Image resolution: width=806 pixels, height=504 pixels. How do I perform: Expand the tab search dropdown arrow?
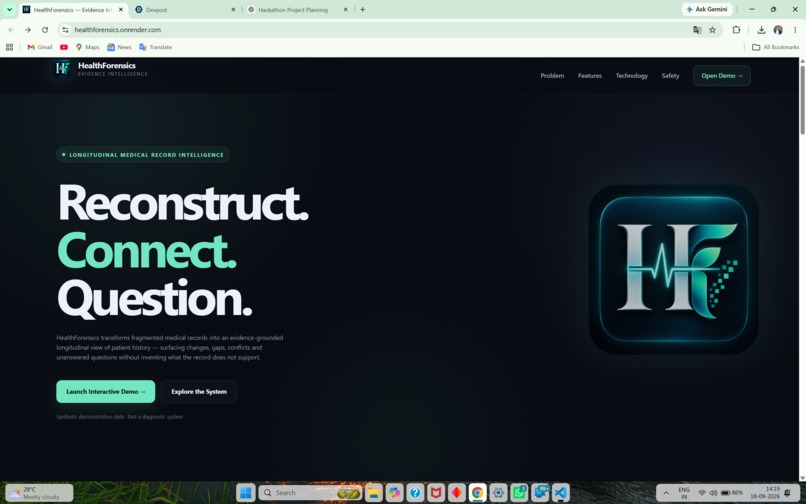coord(9,9)
